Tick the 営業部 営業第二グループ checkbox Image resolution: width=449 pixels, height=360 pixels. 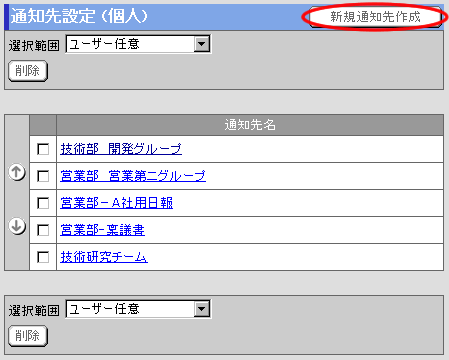pos(43,176)
